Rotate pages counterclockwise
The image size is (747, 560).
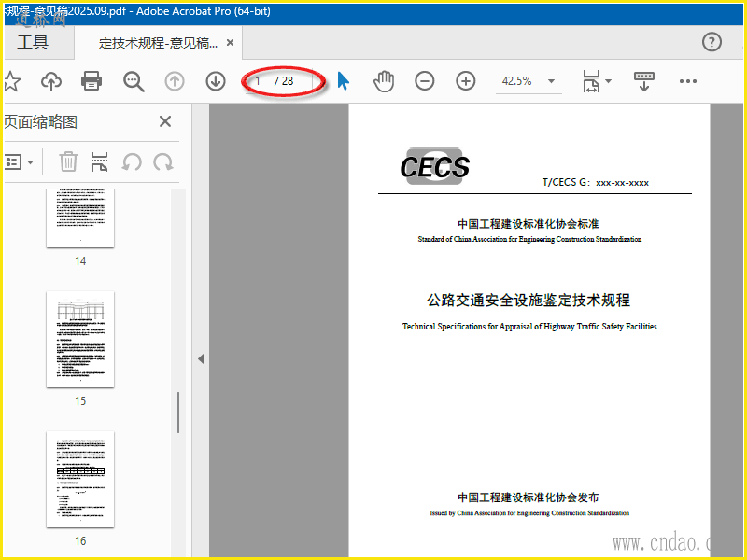[x=132, y=161]
